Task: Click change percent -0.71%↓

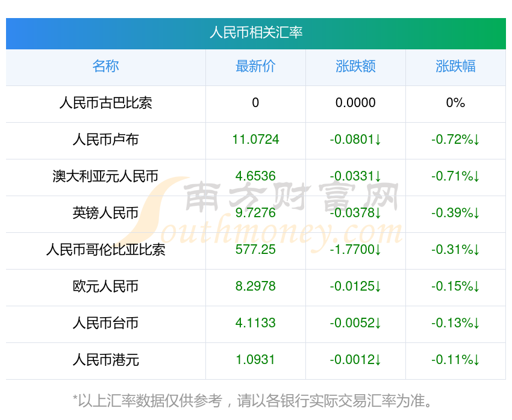Action: (455, 176)
